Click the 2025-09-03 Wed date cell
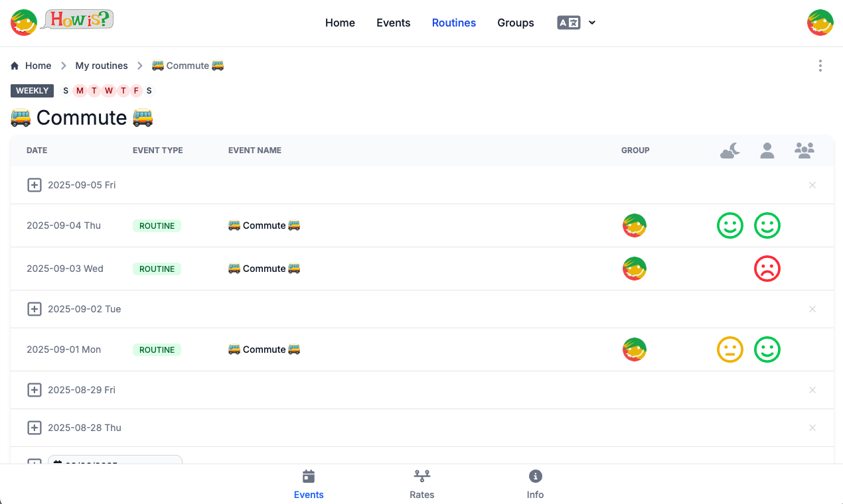843x504 pixels. tap(65, 269)
